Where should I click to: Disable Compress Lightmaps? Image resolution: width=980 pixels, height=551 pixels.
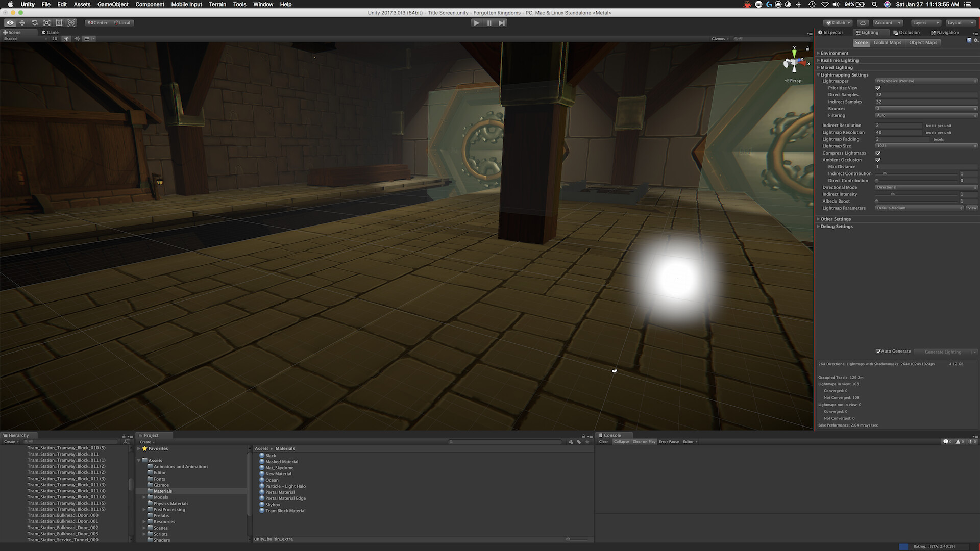tap(878, 153)
